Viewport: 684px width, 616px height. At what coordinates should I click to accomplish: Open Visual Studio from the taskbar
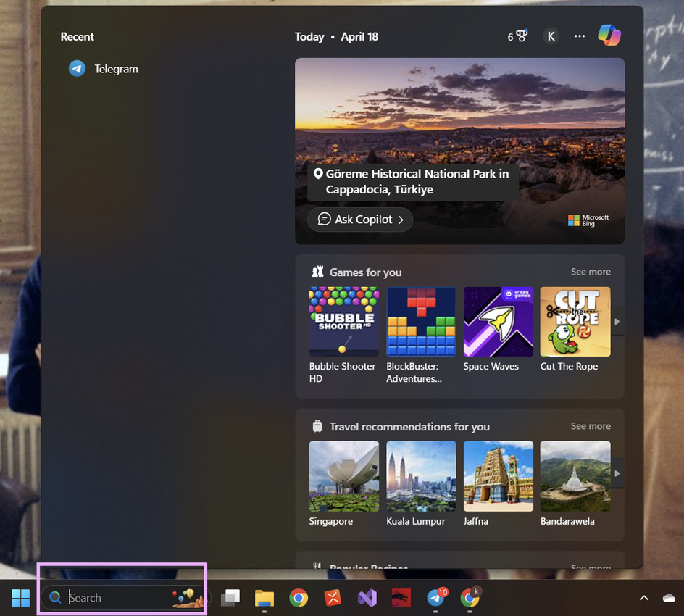pos(367,598)
